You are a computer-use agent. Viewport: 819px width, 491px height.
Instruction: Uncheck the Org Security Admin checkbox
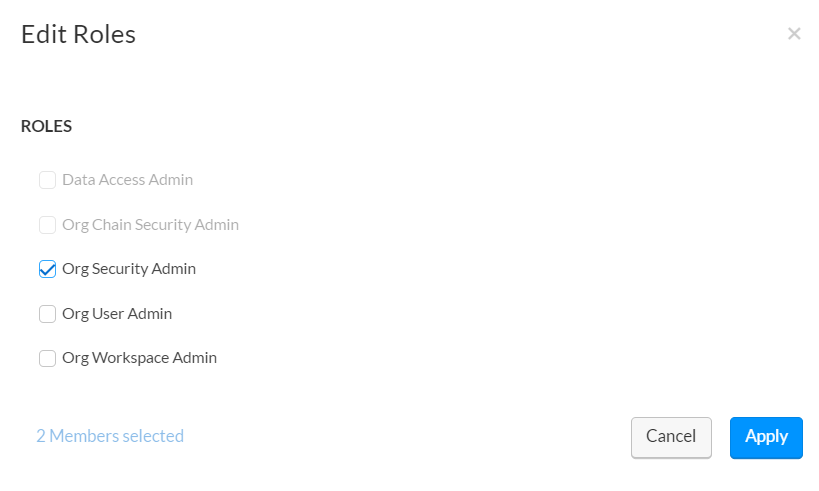click(x=47, y=269)
